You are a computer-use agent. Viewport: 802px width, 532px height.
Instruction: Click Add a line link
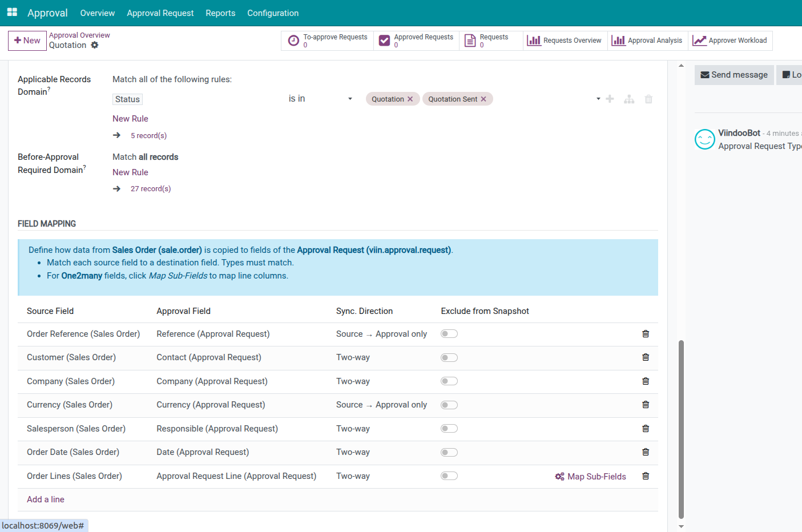pyautogui.click(x=46, y=499)
